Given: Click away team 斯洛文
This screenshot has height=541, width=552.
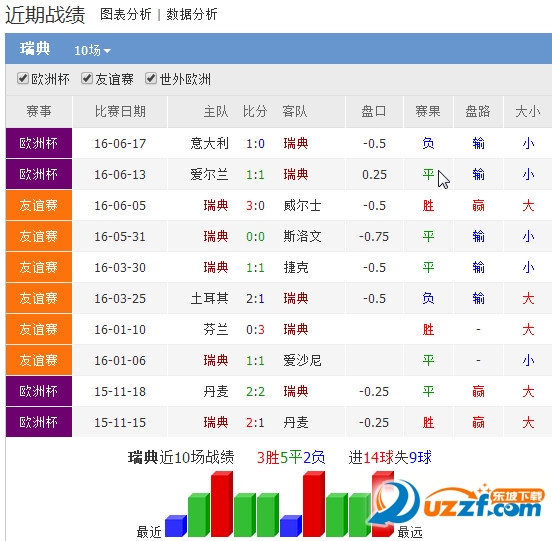Looking at the screenshot, I should pos(302,236).
